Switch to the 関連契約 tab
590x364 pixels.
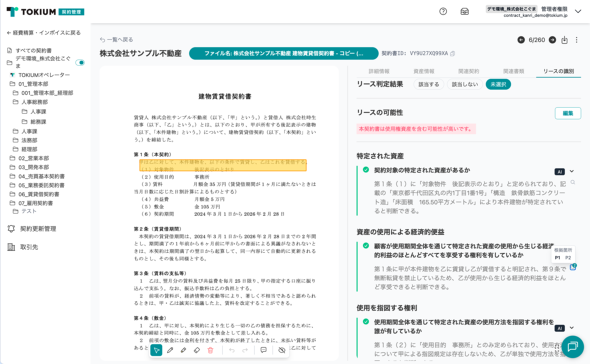[468, 71]
